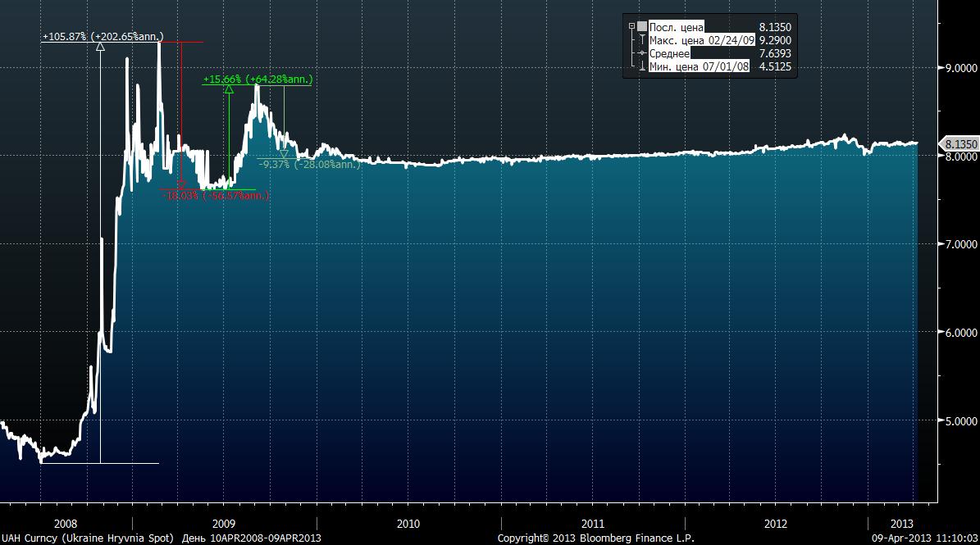Click the red down-arrow of -18.03% annotation
Screen dimensions: 980x545
(181, 184)
